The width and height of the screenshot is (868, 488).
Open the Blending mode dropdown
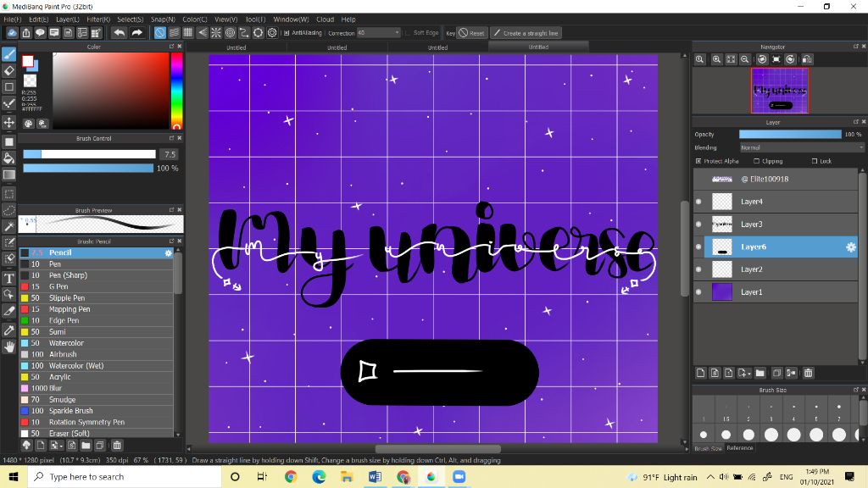[x=802, y=147]
